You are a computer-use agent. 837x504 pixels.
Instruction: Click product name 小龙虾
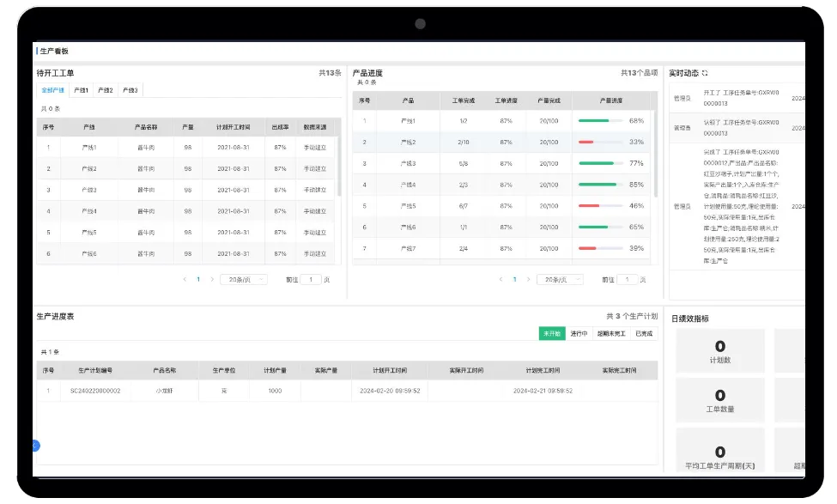click(165, 391)
